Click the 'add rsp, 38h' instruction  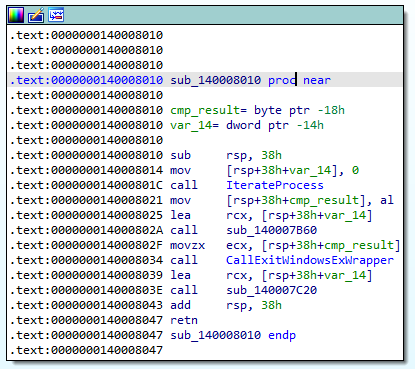(226, 305)
